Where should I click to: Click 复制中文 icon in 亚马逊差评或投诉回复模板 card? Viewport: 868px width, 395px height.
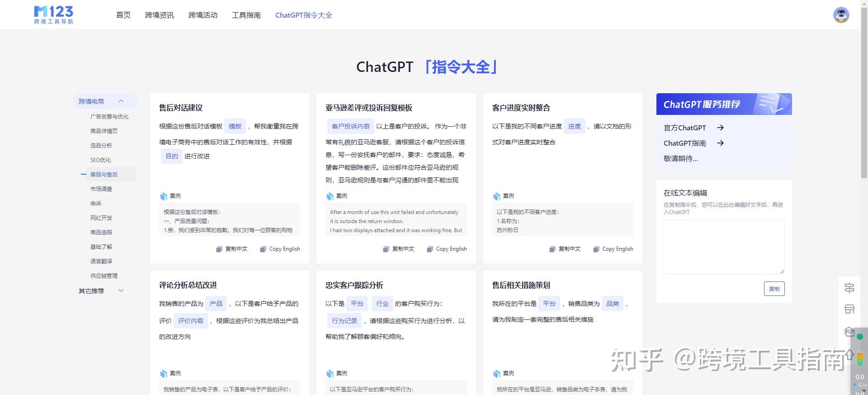pyautogui.click(x=386, y=249)
